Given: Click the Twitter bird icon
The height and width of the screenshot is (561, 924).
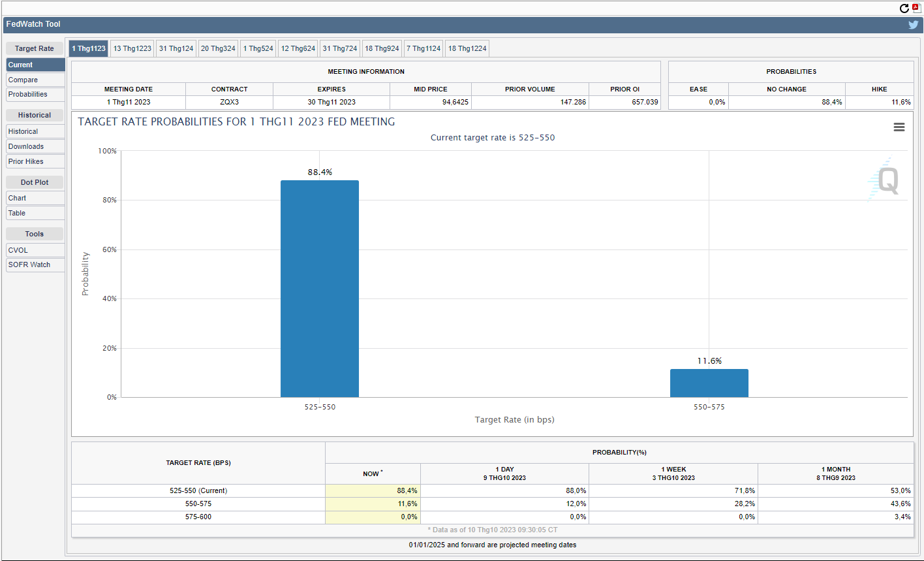Looking at the screenshot, I should [x=913, y=25].
